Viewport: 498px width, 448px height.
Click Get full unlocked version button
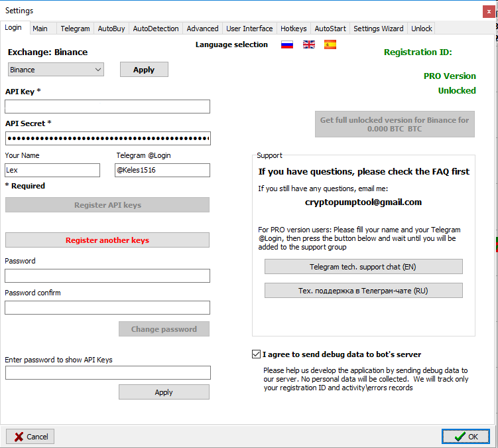[x=395, y=124]
